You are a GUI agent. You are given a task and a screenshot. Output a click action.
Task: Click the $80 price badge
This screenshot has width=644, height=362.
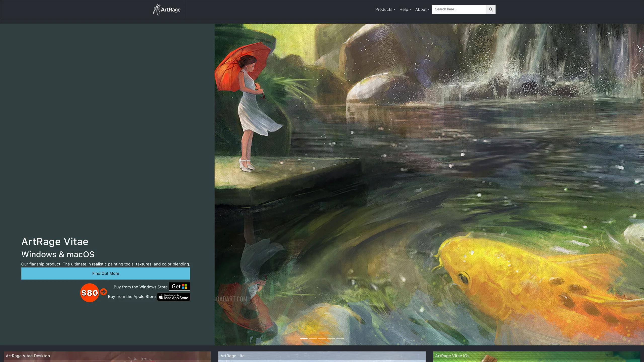pos(90,293)
